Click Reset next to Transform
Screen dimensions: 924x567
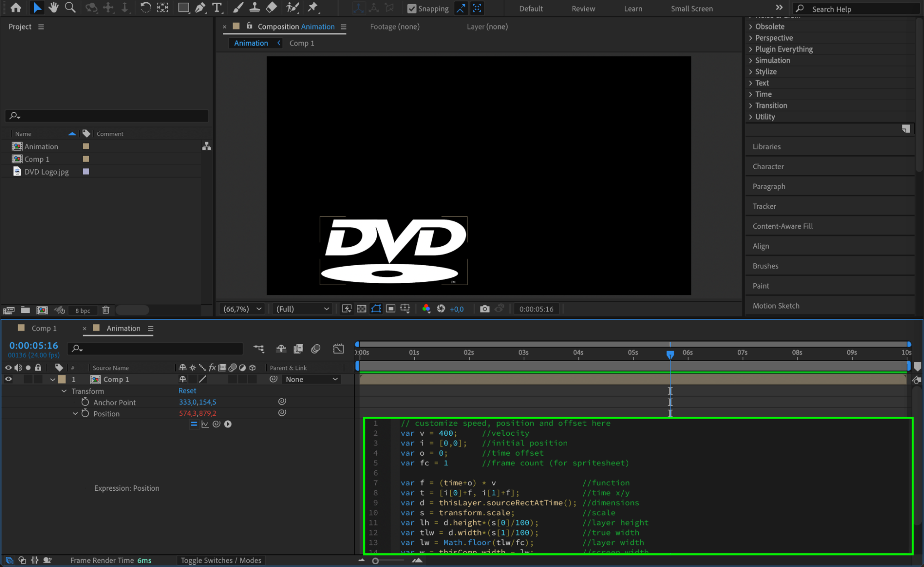[187, 391]
